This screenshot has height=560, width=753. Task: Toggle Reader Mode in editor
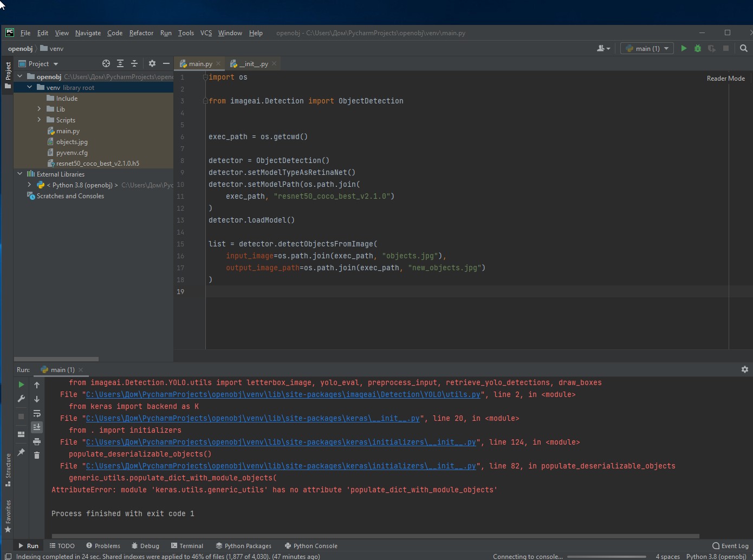coord(725,79)
